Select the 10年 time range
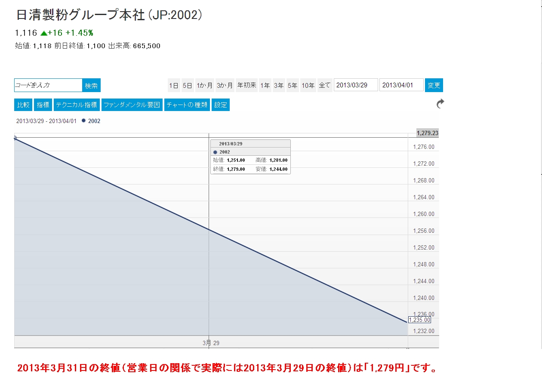 point(308,85)
